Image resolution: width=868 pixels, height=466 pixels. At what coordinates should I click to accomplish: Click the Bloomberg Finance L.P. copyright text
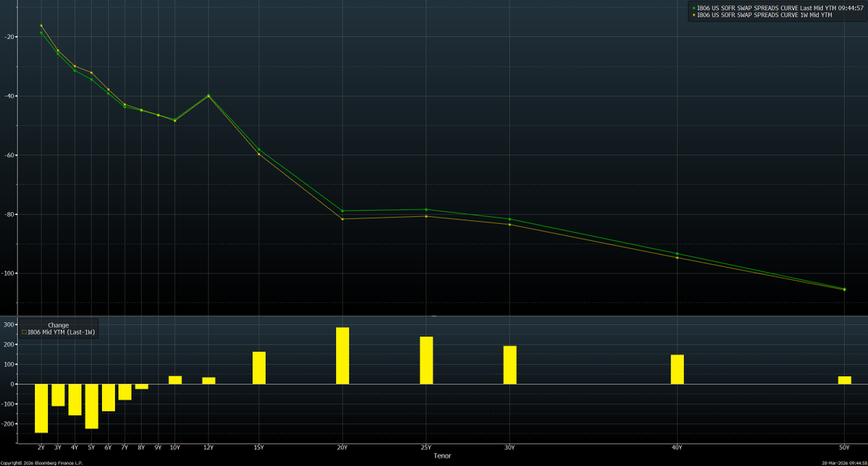click(x=41, y=462)
